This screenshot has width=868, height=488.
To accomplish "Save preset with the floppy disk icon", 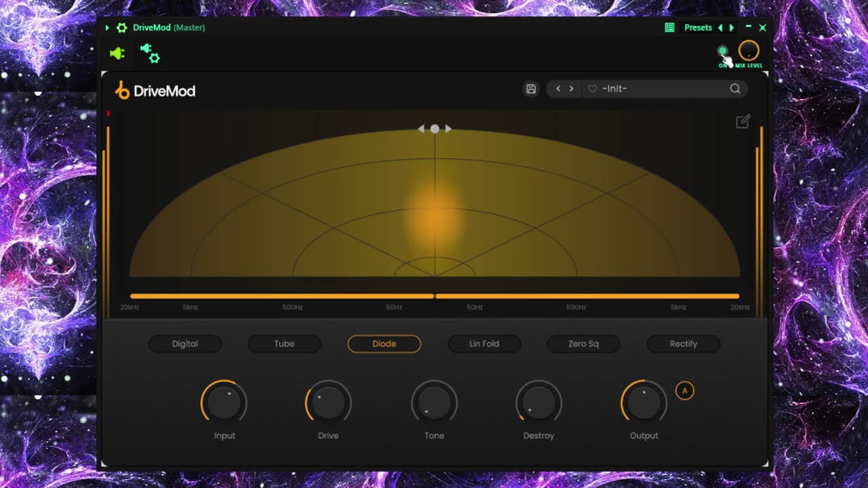I will point(531,89).
